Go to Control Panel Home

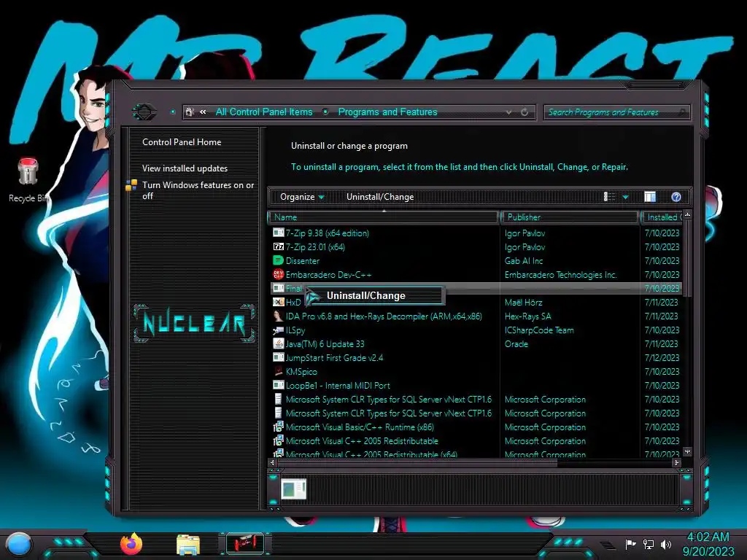(x=182, y=142)
